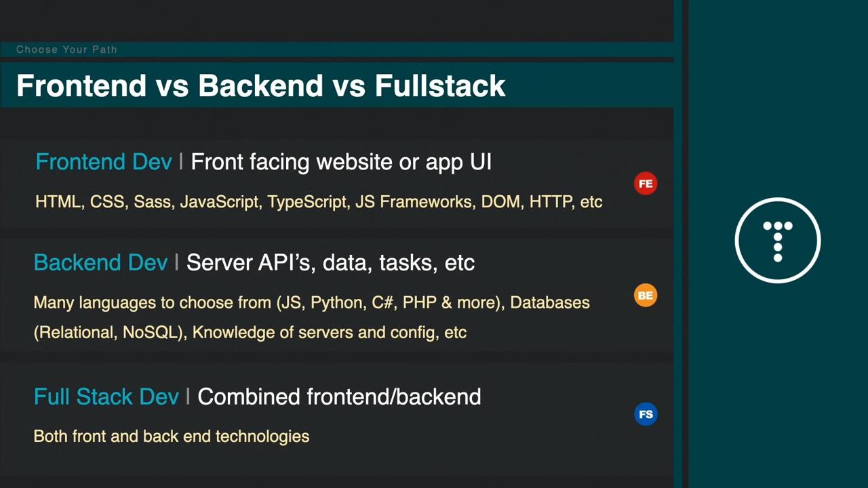Screen dimensions: 868x488
Task: Click the circular T logo
Action: [778, 240]
